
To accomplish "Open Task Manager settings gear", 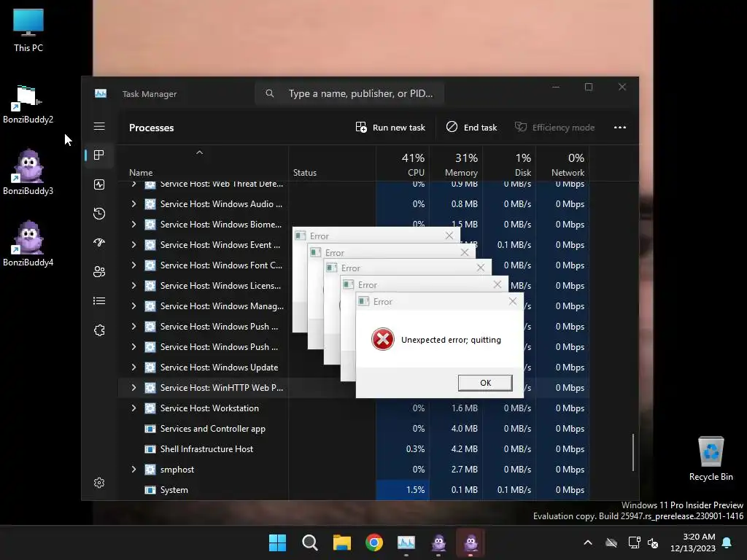I will tap(99, 483).
